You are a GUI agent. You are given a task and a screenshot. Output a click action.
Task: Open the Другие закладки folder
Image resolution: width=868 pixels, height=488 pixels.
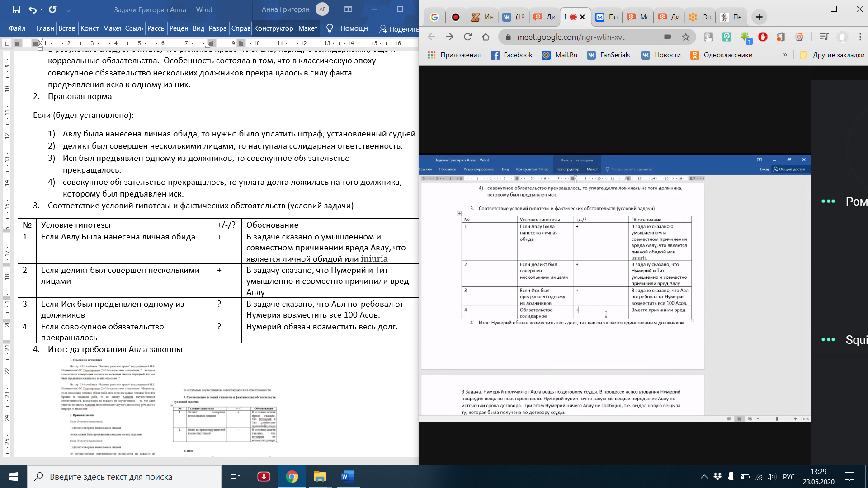(x=832, y=55)
